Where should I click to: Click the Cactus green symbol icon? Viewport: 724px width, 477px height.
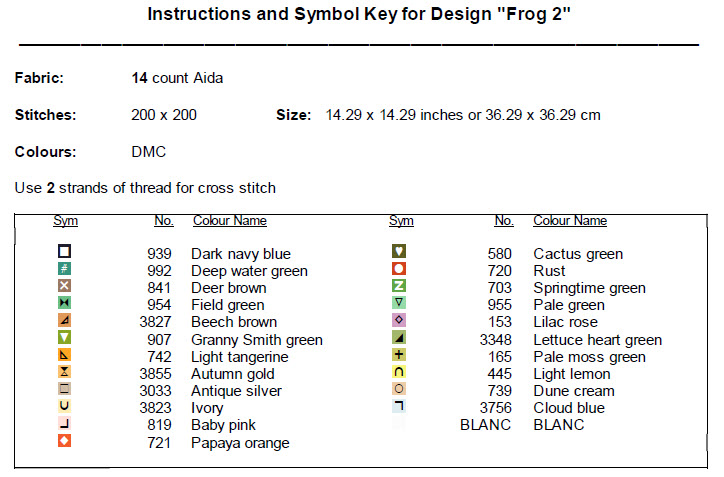pyautogui.click(x=399, y=252)
